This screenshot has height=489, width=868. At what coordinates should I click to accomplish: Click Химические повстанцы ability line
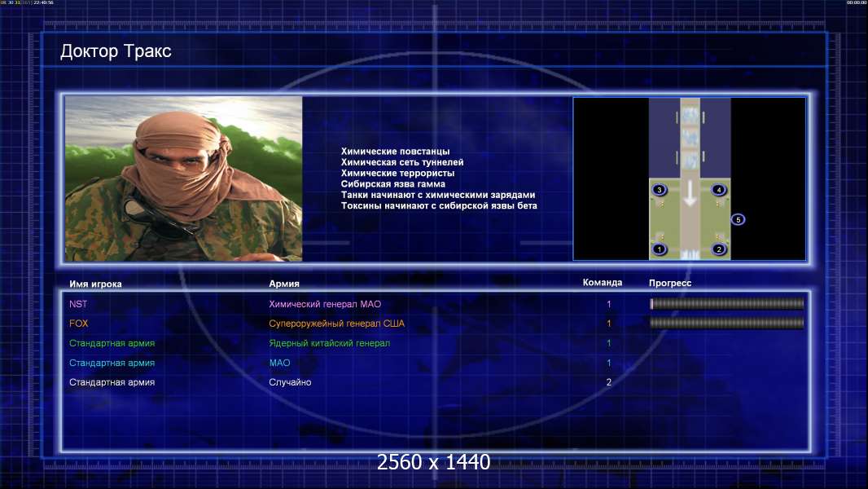[x=395, y=152]
